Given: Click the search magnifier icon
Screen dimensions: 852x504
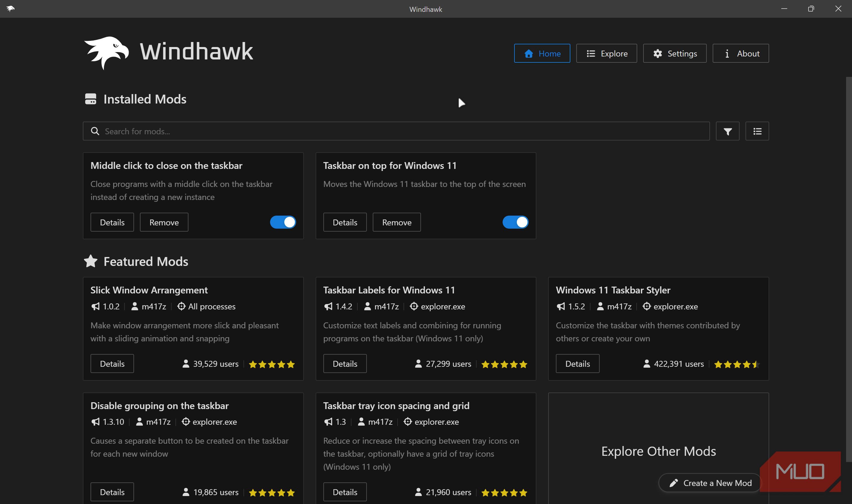Looking at the screenshot, I should (95, 131).
